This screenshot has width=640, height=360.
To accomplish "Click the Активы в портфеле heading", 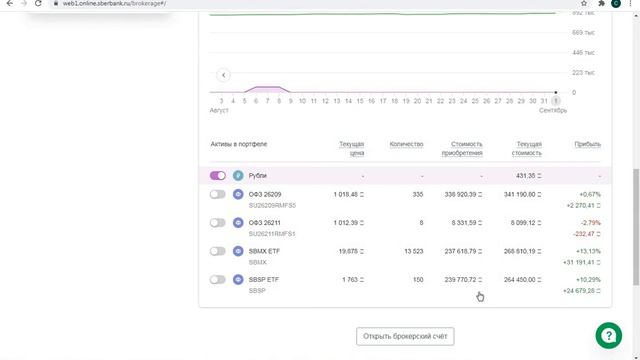I will pos(238,144).
